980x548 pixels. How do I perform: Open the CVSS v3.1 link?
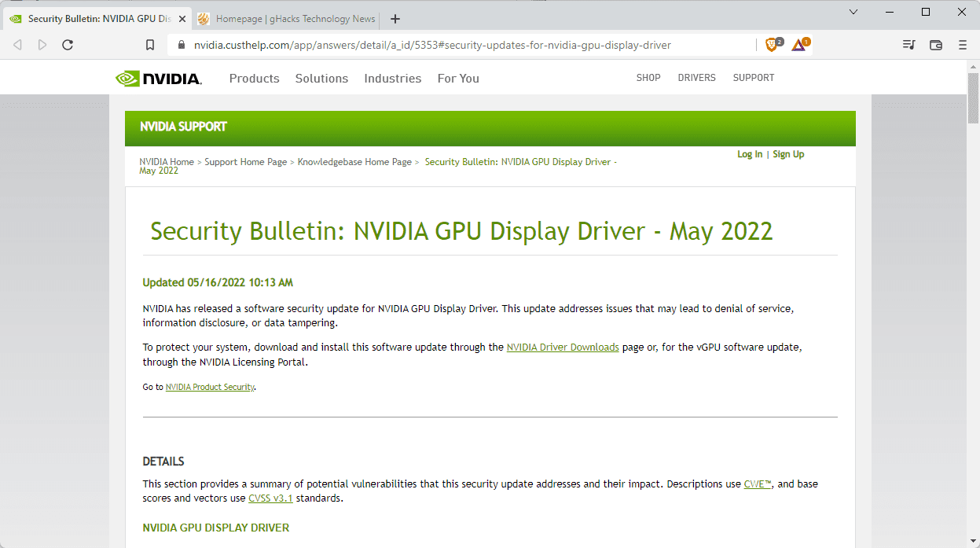click(270, 498)
